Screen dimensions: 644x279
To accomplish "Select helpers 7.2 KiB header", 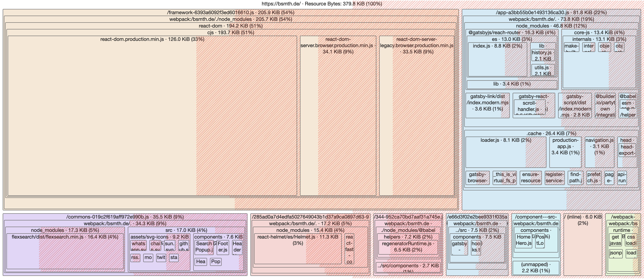I will pyautogui.click(x=408, y=237).
